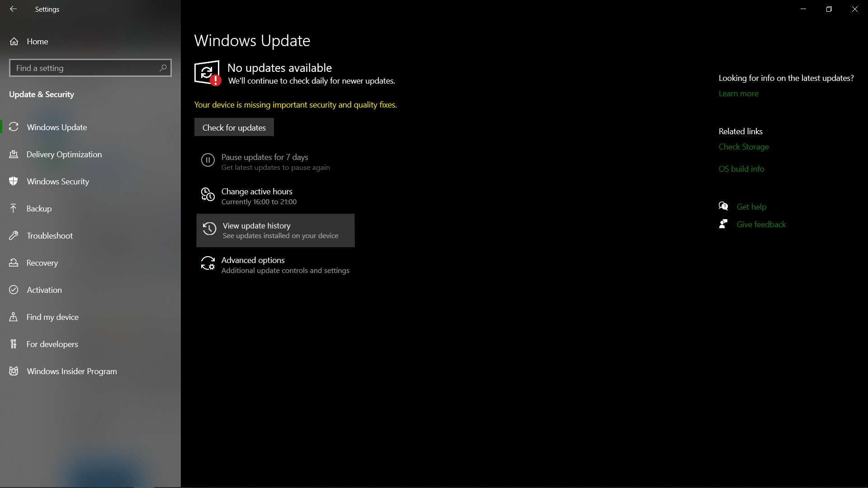868x488 pixels.
Task: Click the Learn more link
Action: pyautogui.click(x=738, y=94)
